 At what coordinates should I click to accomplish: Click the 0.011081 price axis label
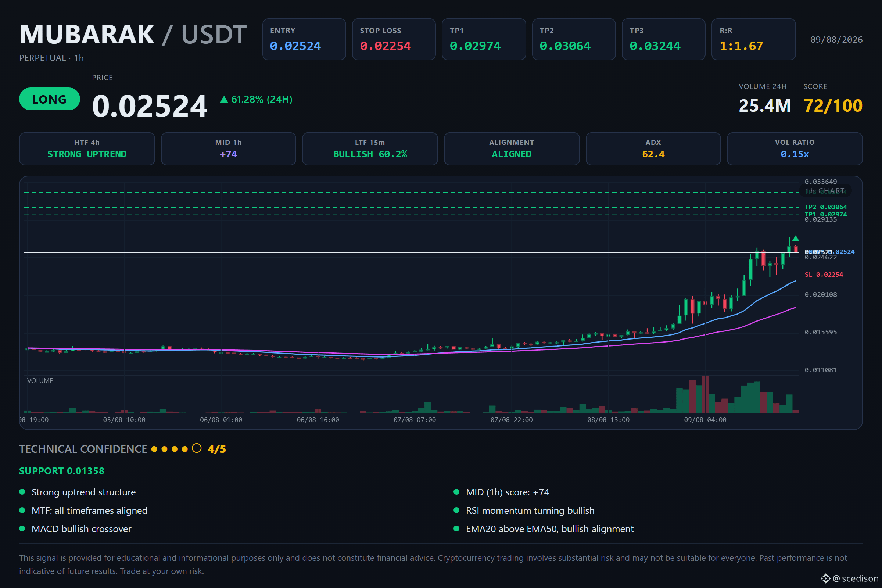pos(821,370)
